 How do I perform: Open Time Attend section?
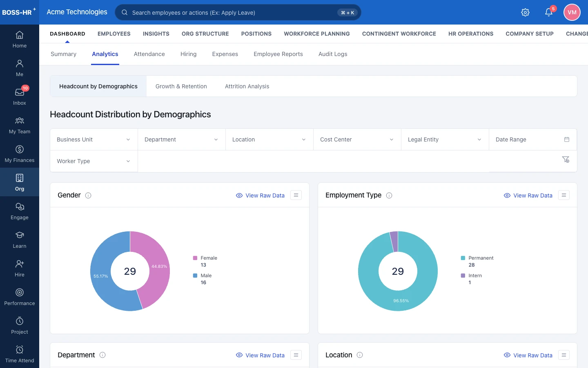(20, 355)
